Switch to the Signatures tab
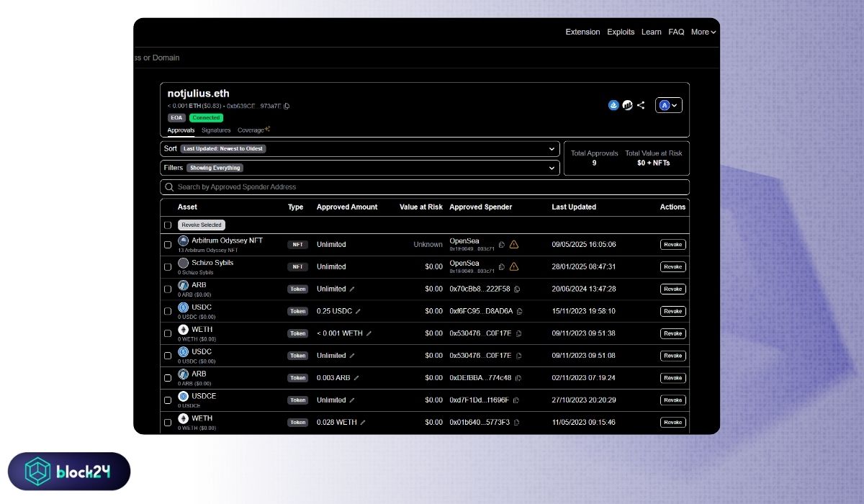The width and height of the screenshot is (864, 504). (x=216, y=130)
